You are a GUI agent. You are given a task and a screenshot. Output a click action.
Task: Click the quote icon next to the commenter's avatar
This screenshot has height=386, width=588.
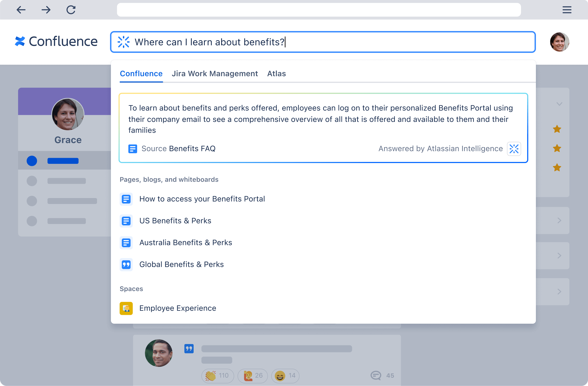[x=189, y=349]
